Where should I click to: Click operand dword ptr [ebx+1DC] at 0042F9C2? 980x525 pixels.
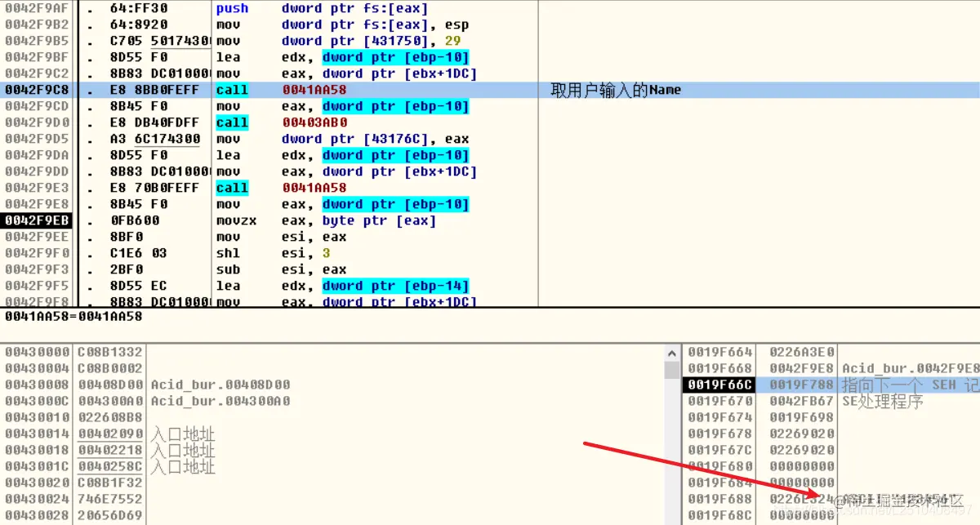399,73
